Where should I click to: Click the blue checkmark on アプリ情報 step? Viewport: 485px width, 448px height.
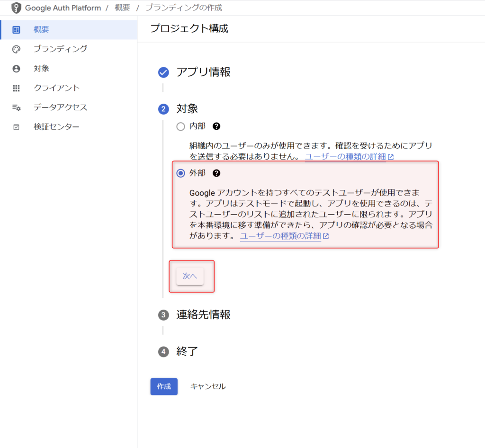[x=164, y=72]
